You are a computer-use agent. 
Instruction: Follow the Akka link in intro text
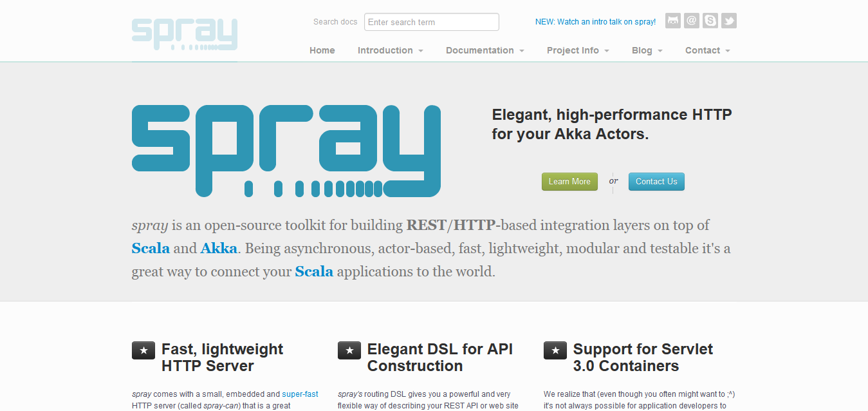[x=219, y=249]
